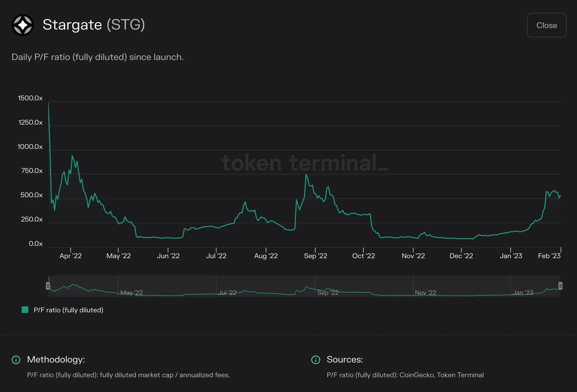Click the CoinGecko, Token Terminal source text
This screenshot has height=392, width=577.
pos(441,375)
